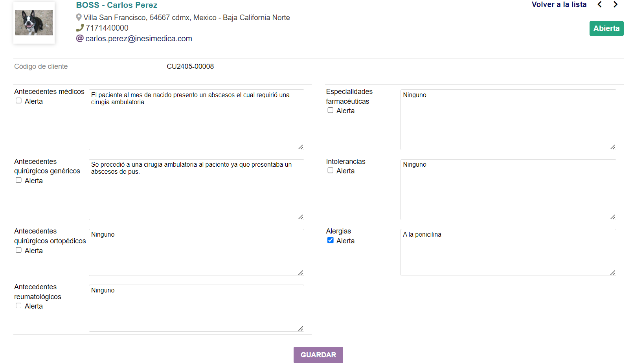Viewport: 632px width, 364px height.
Task: Open the pet photo of BOSS
Action: pos(34,22)
